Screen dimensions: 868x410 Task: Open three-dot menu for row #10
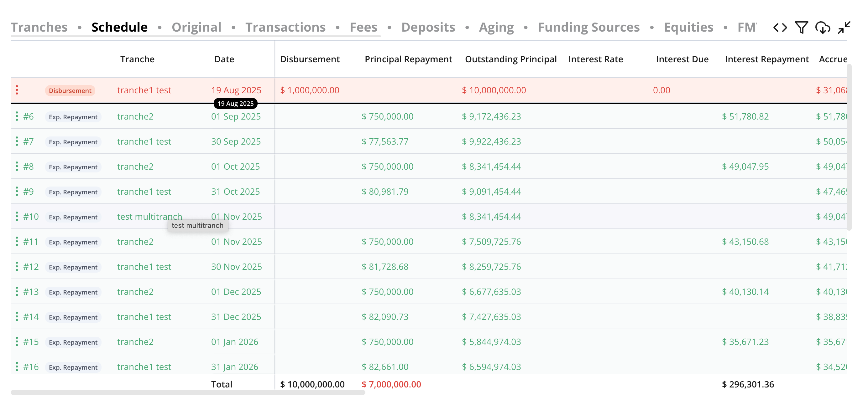[17, 217]
